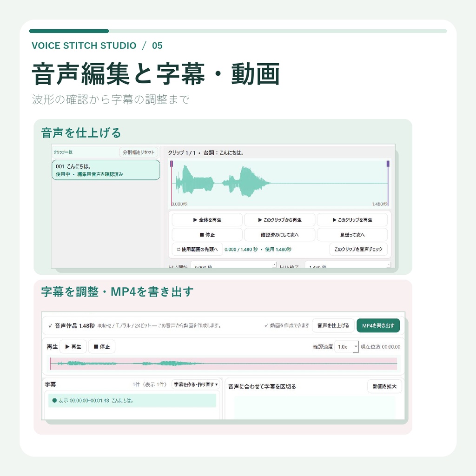Click the 全体を再生 play button
The image size is (476, 476).
[x=207, y=220]
